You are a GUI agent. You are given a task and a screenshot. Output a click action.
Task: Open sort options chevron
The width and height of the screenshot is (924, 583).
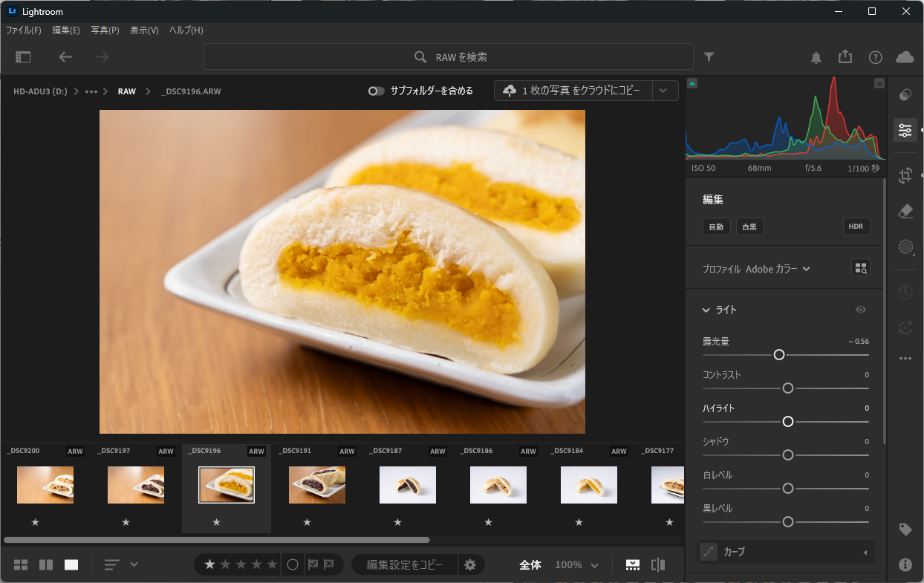[134, 564]
